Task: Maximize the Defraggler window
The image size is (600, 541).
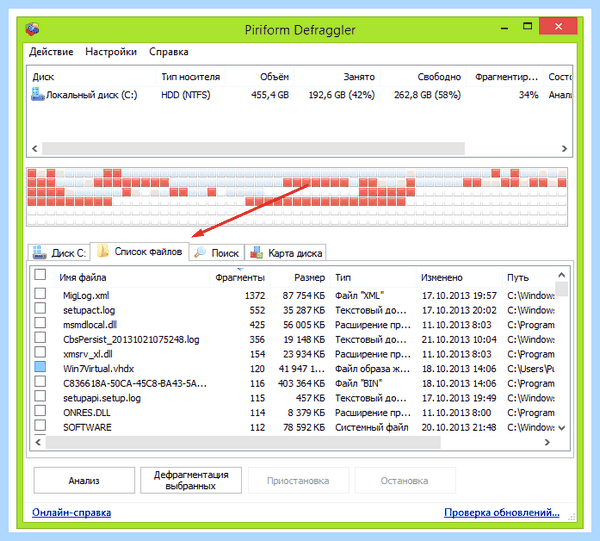Action: [x=527, y=26]
